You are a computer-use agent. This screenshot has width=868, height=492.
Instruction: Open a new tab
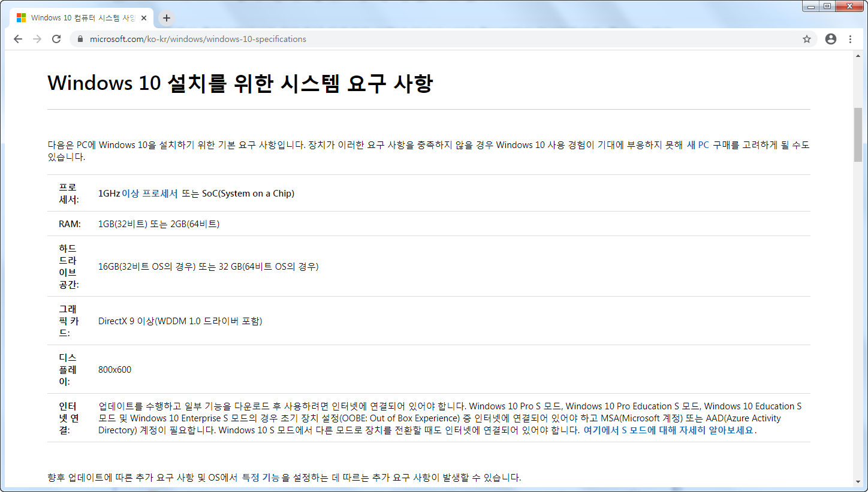pos(167,18)
